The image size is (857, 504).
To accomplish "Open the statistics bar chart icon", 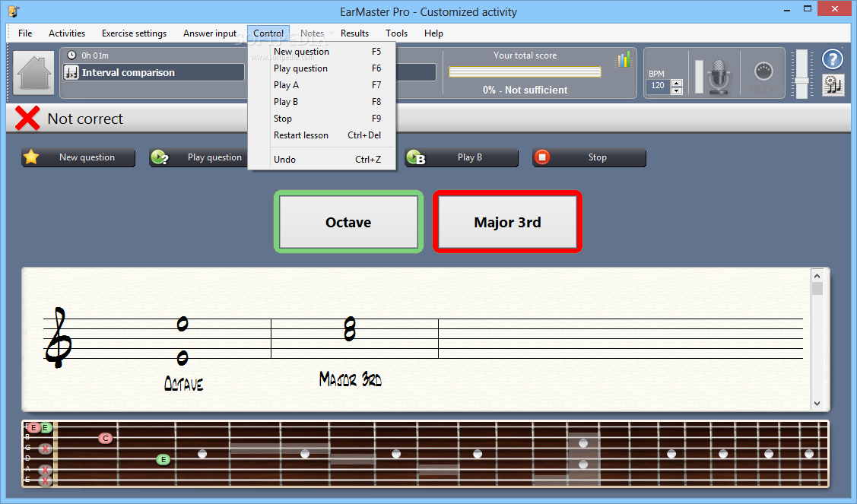I will click(x=623, y=59).
